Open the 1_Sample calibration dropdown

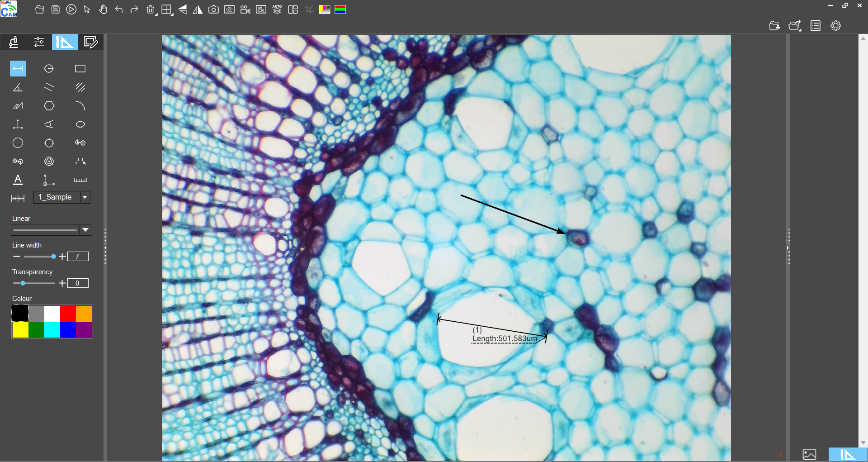click(x=85, y=197)
